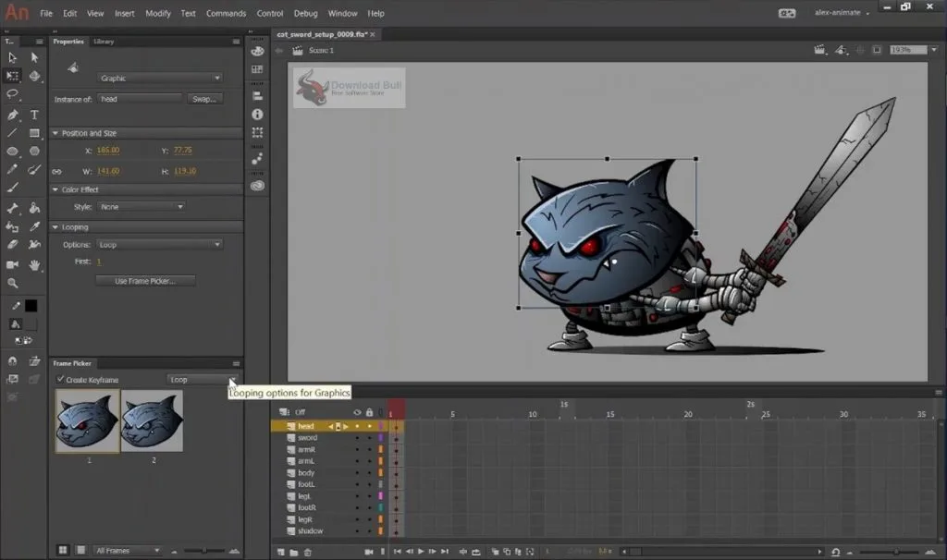The width and height of the screenshot is (947, 560).
Task: Select the Text tool in the toolbar
Action: 34,116
